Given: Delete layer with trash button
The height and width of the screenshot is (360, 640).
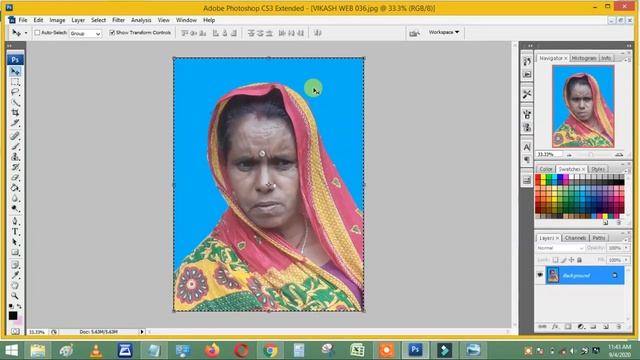Looking at the screenshot, I should click(619, 327).
